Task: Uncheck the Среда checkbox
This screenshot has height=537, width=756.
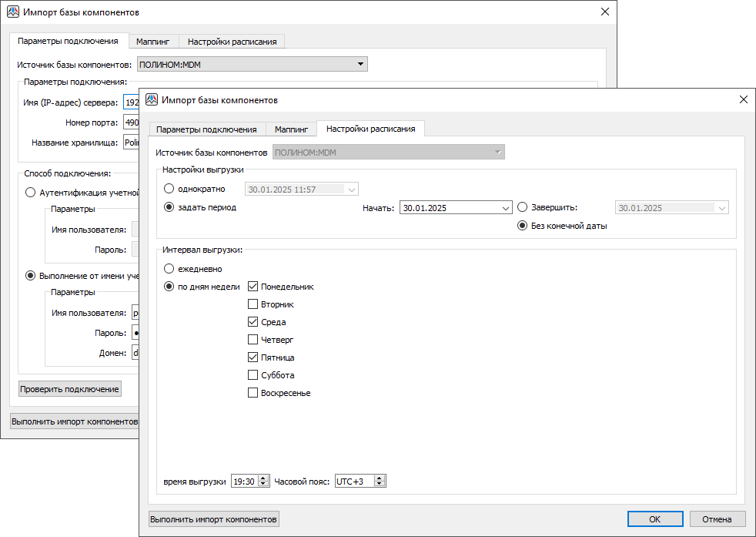Action: pyautogui.click(x=253, y=322)
